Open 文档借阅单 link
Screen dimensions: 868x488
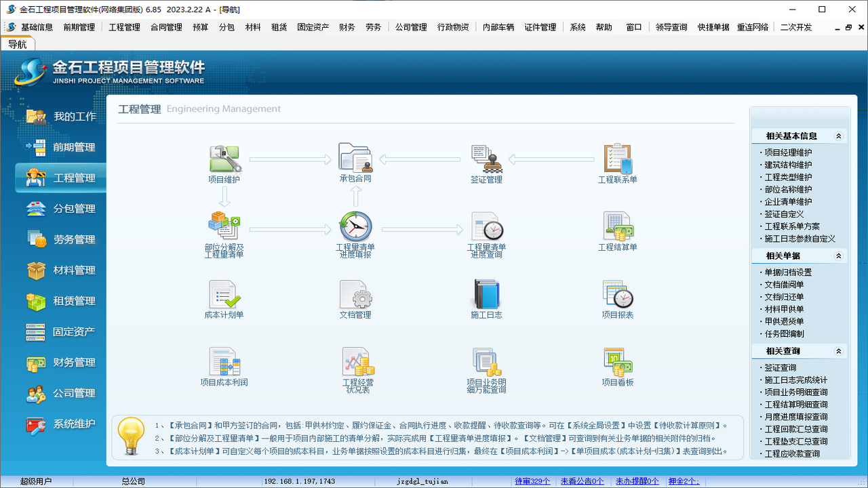pyautogui.click(x=784, y=285)
